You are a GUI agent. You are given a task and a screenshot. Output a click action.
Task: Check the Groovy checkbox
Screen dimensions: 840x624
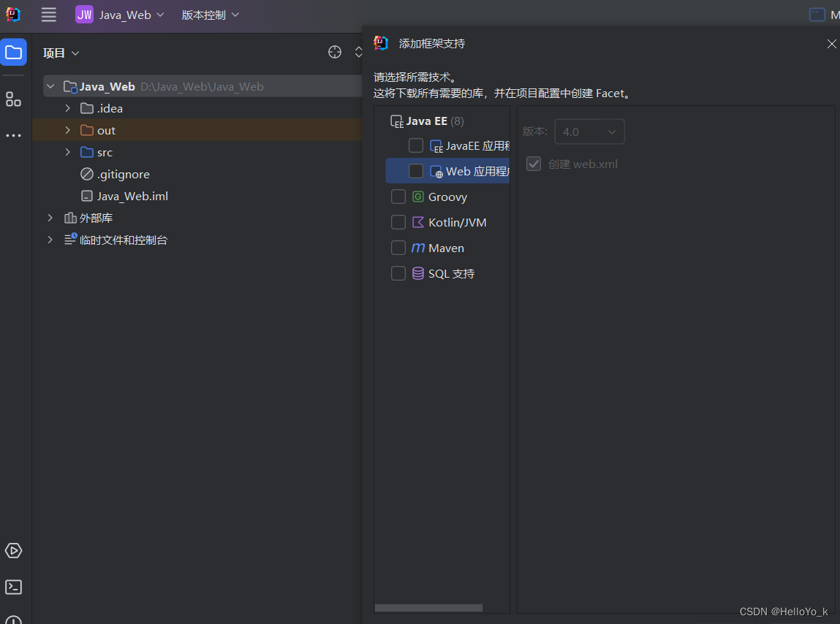(398, 197)
